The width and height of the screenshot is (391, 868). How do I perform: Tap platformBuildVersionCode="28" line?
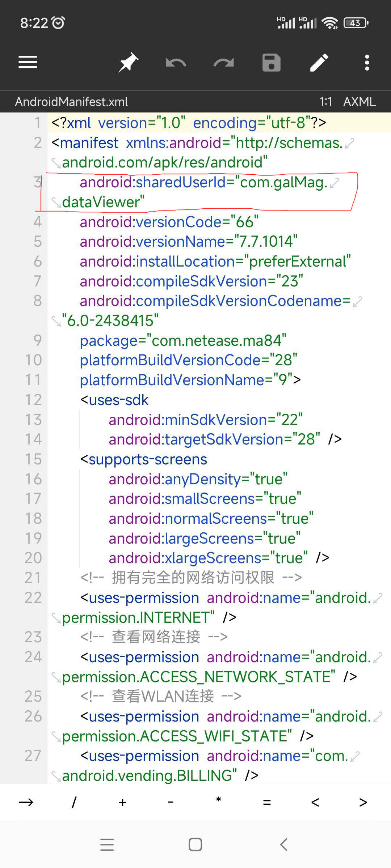188,360
